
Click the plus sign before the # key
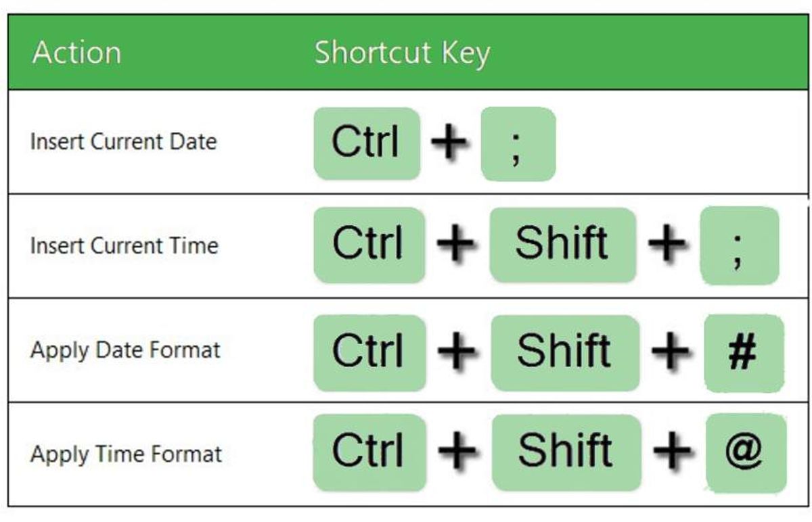(x=672, y=353)
